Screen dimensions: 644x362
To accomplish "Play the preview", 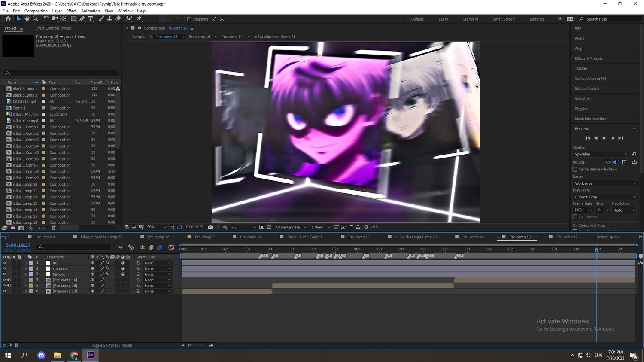I will click(x=604, y=138).
